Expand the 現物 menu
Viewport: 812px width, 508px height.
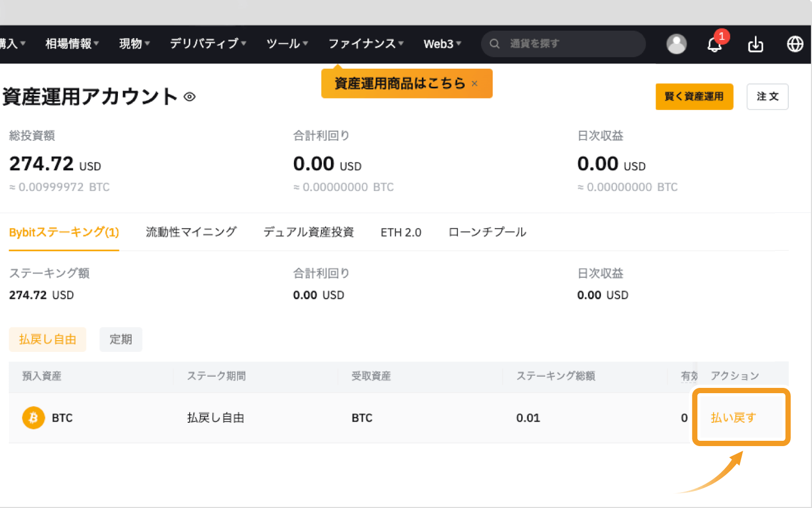point(134,43)
